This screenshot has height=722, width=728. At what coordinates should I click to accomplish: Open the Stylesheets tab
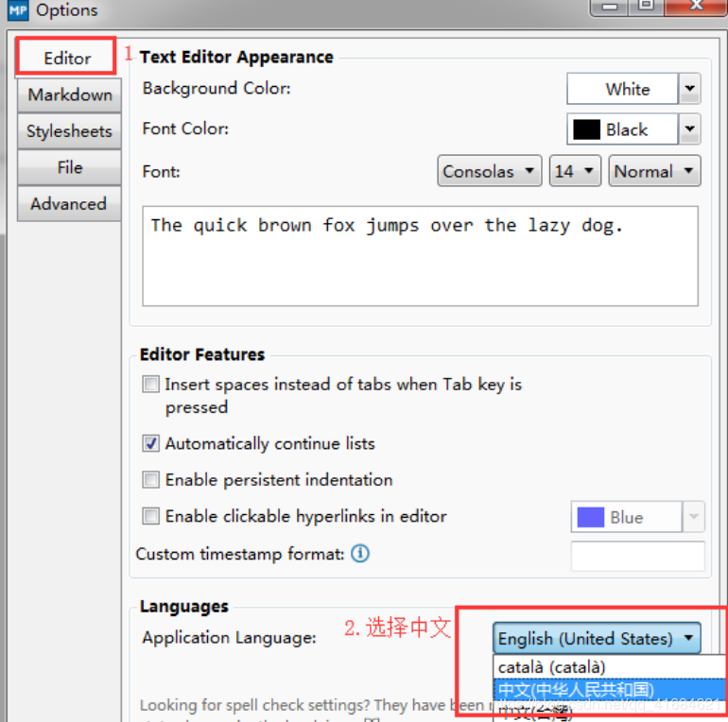[70, 131]
